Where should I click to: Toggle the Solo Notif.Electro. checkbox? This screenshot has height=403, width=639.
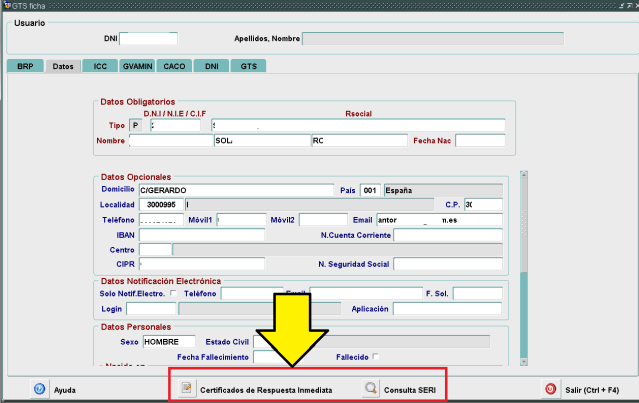click(174, 294)
